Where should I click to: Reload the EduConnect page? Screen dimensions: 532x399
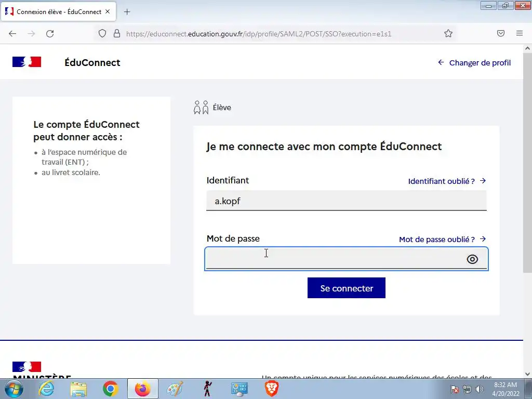coord(50,34)
